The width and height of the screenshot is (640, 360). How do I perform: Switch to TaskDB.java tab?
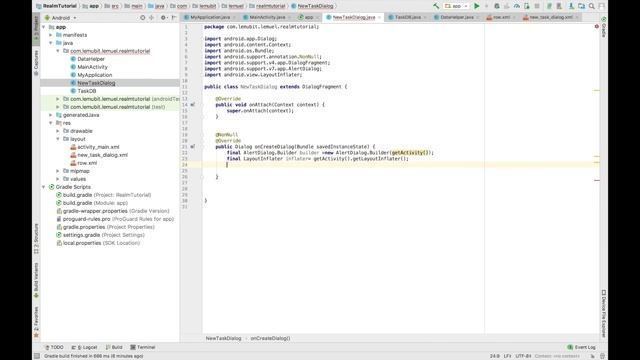[407, 18]
